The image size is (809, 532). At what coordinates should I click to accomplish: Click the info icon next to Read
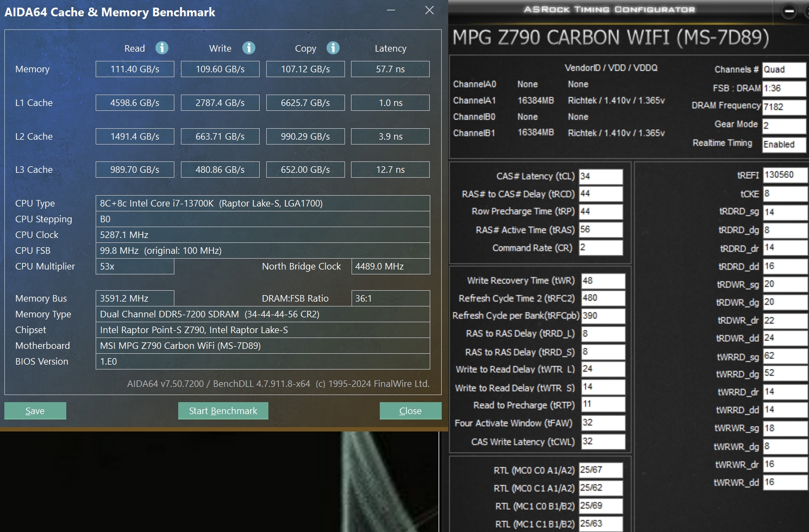click(162, 48)
